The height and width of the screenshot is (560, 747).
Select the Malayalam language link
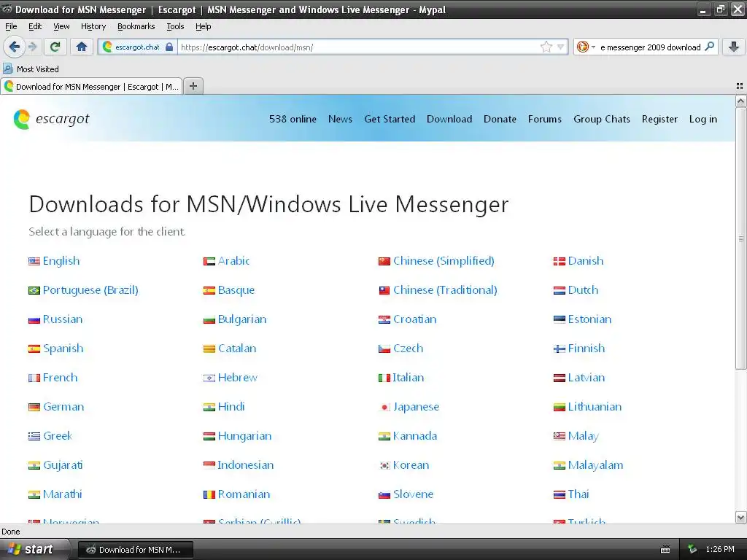point(595,465)
